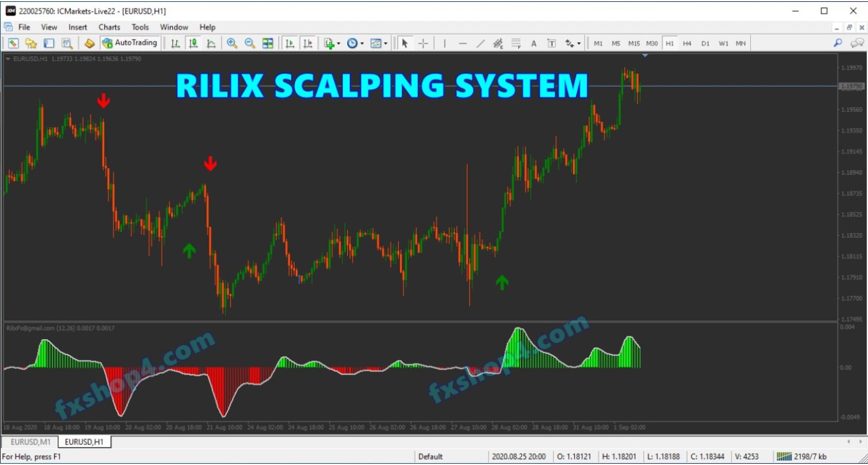Zoom in on the chart
The height and width of the screenshot is (465, 868).
coord(232,43)
